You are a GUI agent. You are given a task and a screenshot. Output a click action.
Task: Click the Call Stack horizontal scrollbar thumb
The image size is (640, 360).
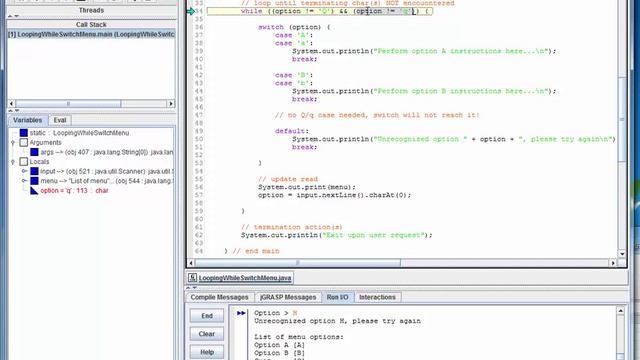point(68,104)
